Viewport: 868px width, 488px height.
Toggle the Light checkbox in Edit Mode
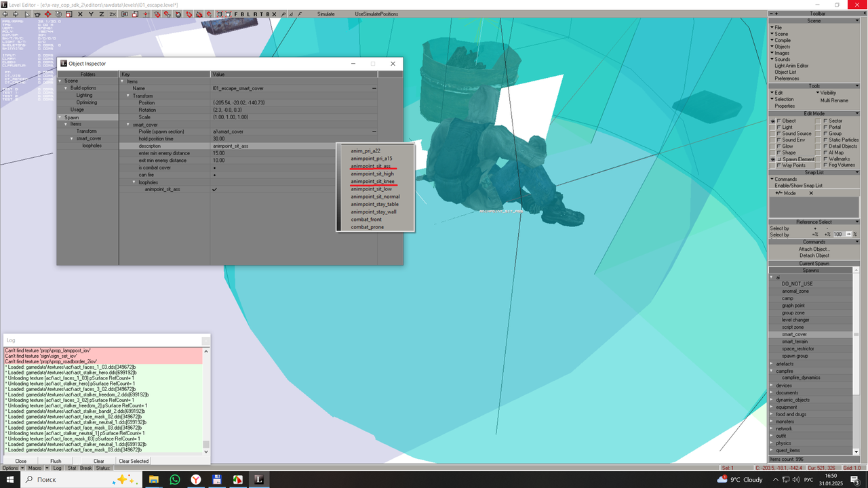pos(778,127)
